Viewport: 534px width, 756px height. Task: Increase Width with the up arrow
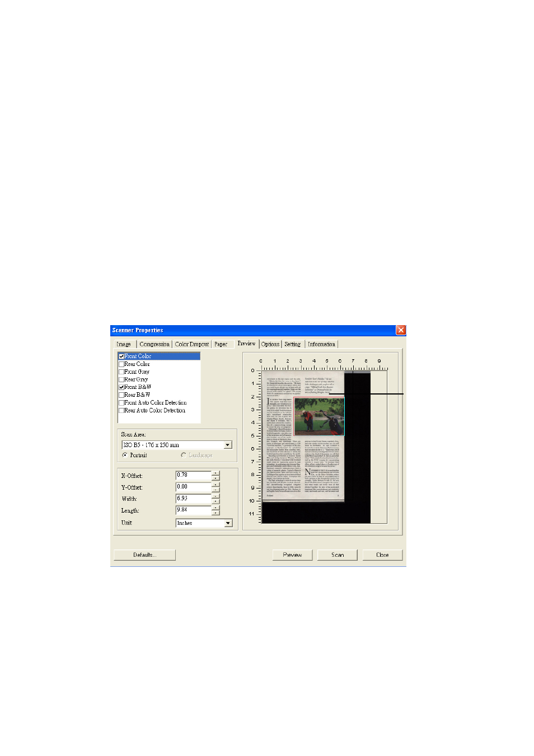(216, 497)
